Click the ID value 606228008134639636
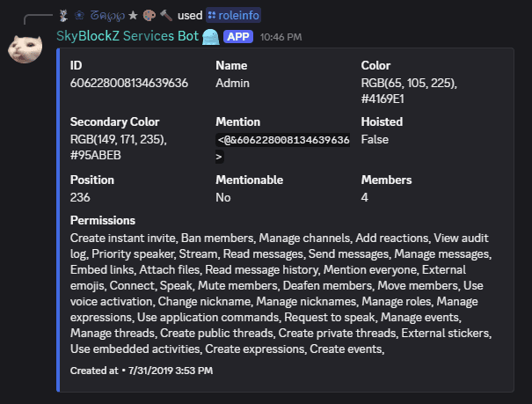The height and width of the screenshot is (404, 532). click(129, 83)
